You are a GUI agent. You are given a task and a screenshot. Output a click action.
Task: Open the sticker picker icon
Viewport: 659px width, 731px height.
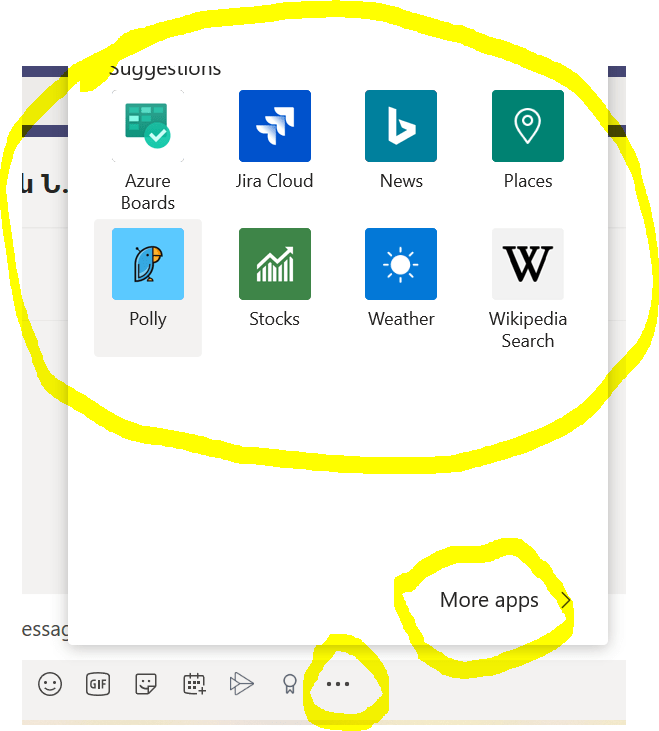tap(147, 684)
